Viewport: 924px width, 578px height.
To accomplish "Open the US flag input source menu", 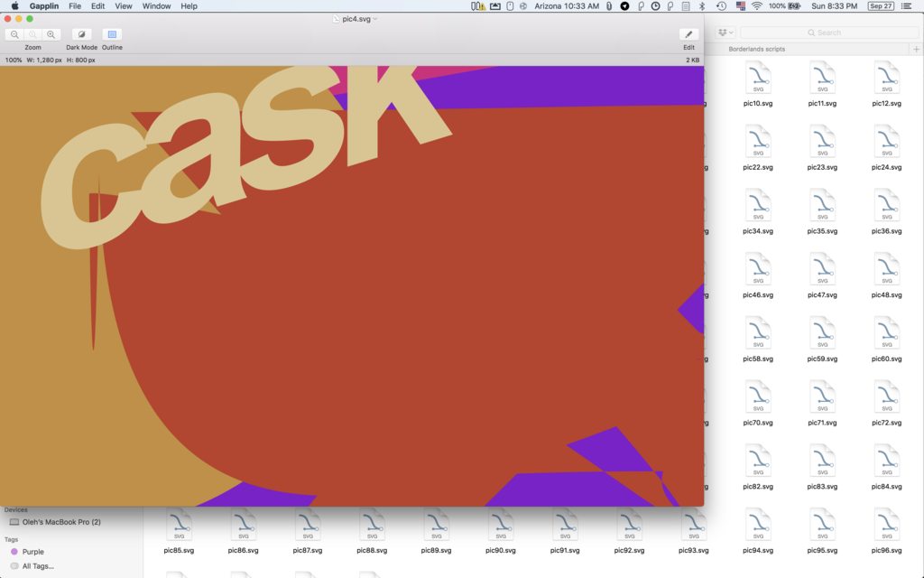I will (x=740, y=6).
